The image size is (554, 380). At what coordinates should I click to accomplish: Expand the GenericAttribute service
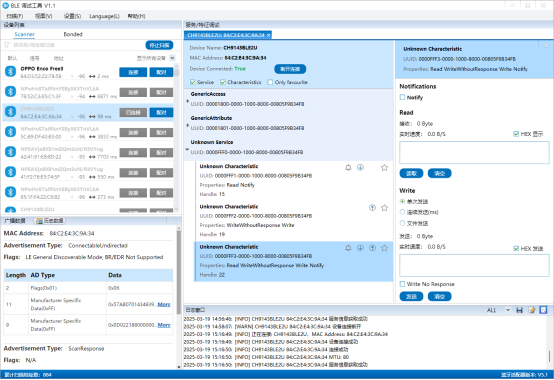click(x=188, y=125)
